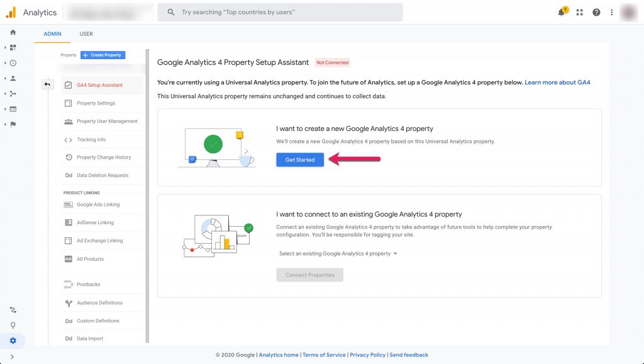
Task: Click the Send feedback link
Action: point(409,355)
